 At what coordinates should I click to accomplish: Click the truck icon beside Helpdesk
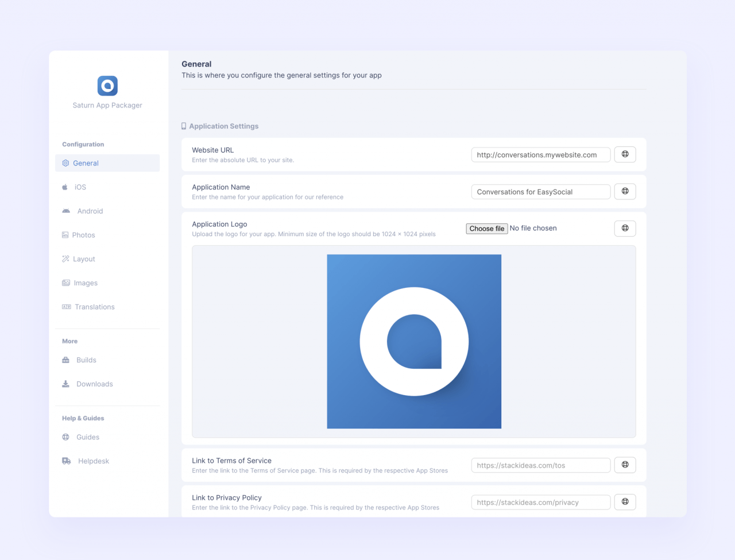tap(67, 461)
